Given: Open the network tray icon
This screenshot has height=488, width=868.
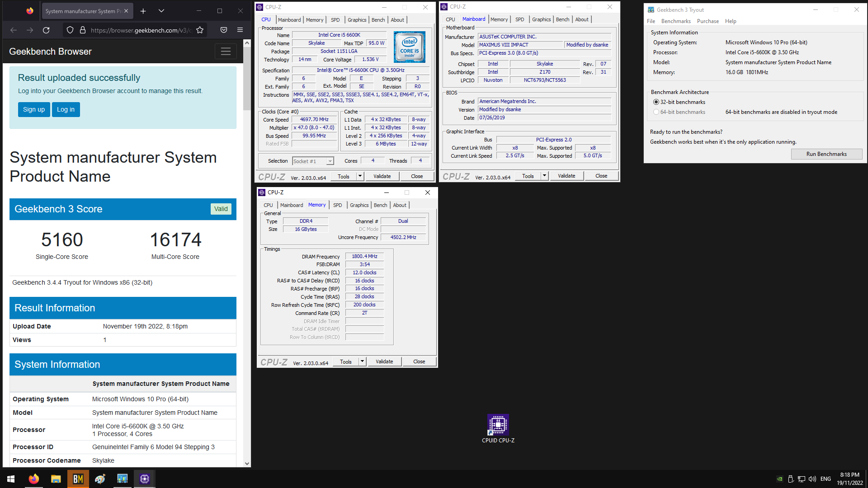Looking at the screenshot, I should point(802,479).
